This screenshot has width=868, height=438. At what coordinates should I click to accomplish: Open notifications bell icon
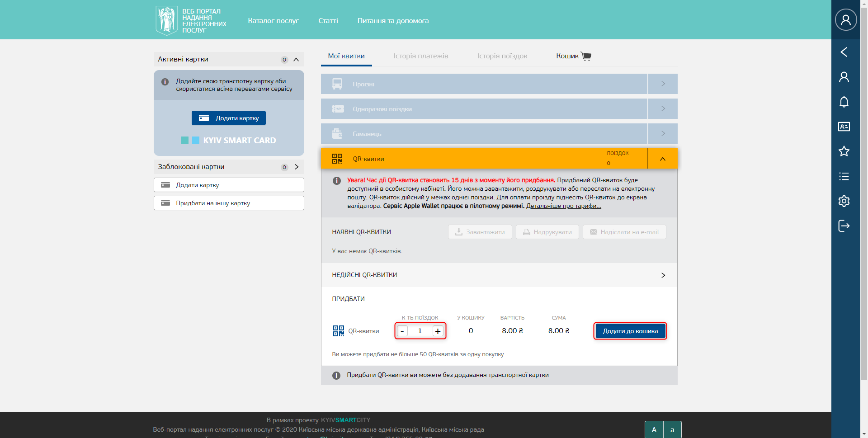tap(844, 102)
